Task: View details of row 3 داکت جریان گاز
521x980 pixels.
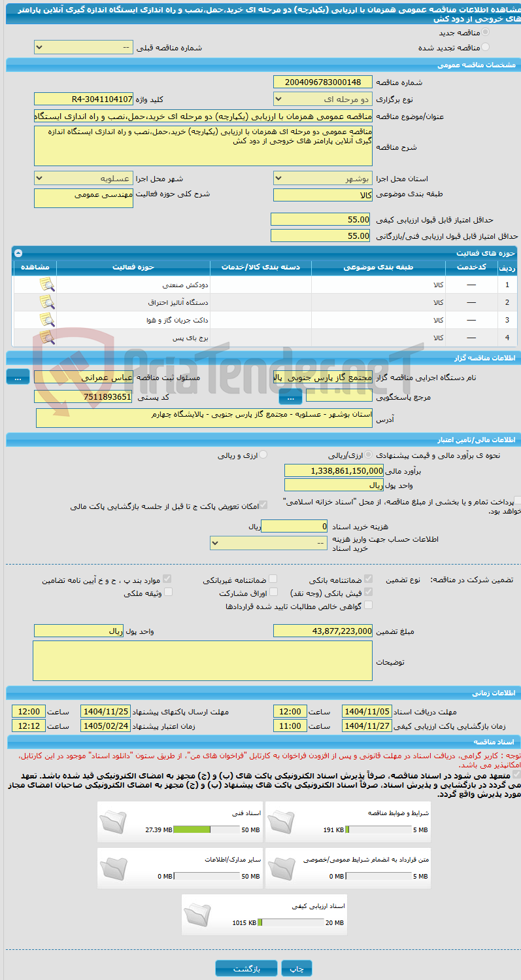Action: pos(46,320)
